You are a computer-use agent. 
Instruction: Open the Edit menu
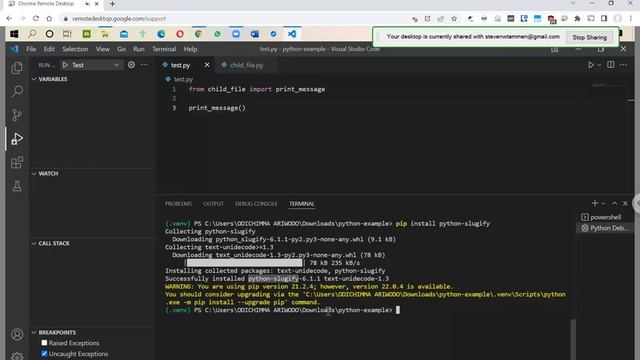tap(49, 49)
